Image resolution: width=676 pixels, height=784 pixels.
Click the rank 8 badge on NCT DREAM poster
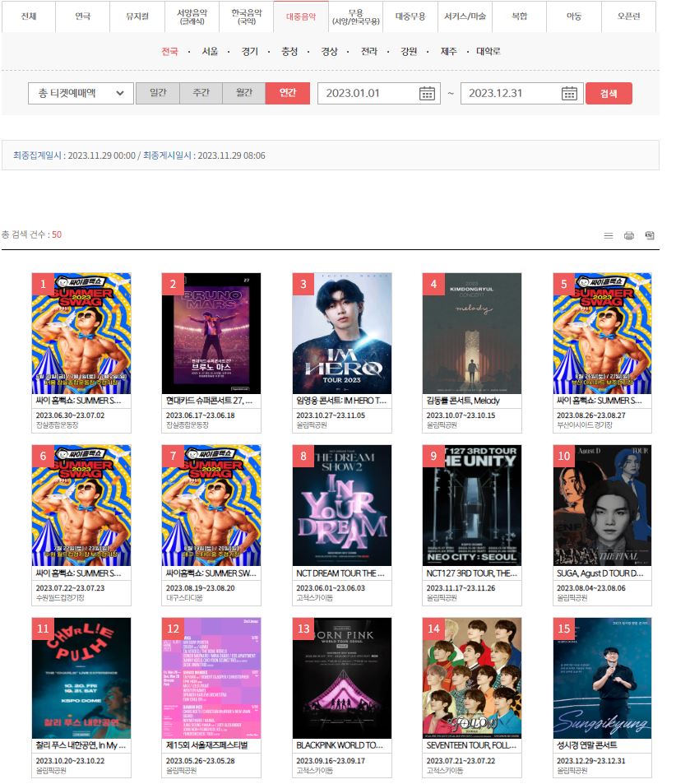point(303,457)
